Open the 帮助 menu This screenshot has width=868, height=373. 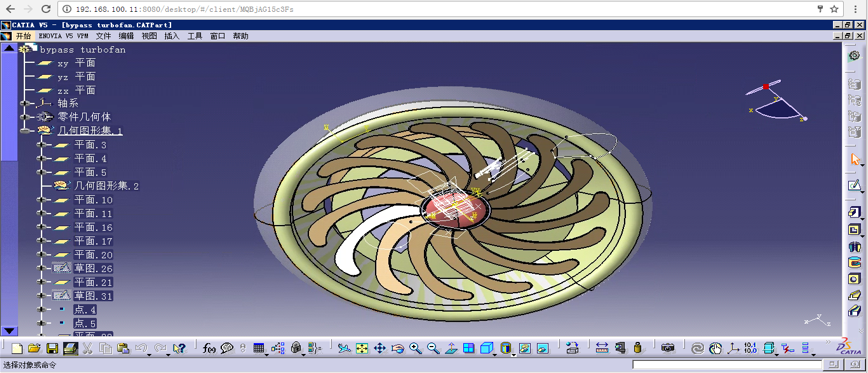tap(240, 36)
